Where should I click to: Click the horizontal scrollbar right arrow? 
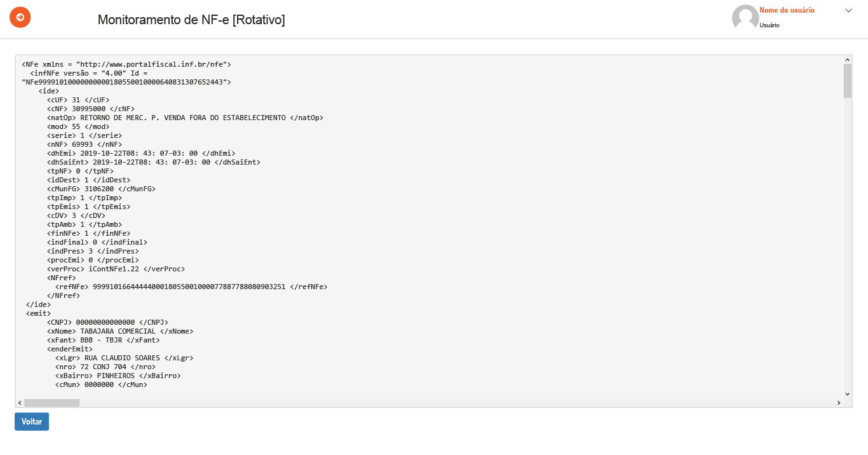pos(839,403)
